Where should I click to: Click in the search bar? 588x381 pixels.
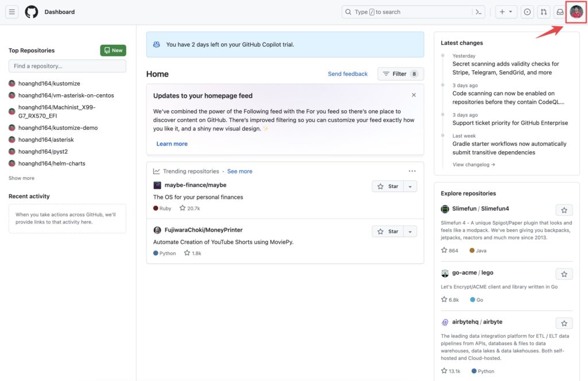407,12
